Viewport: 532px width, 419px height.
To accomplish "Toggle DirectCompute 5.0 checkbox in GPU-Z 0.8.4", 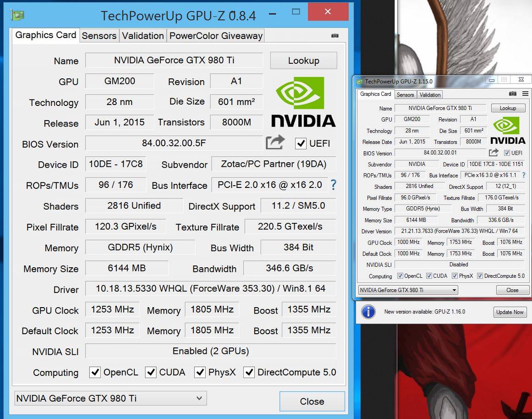I will point(249,372).
